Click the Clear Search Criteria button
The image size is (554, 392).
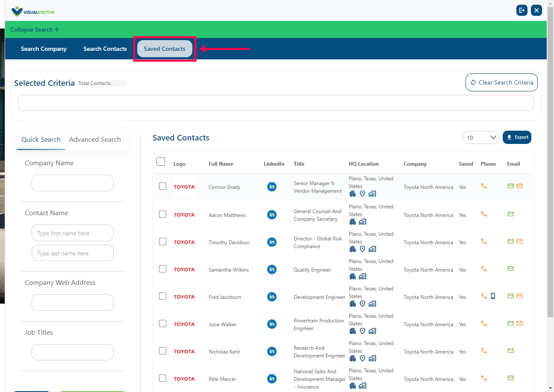[501, 82]
